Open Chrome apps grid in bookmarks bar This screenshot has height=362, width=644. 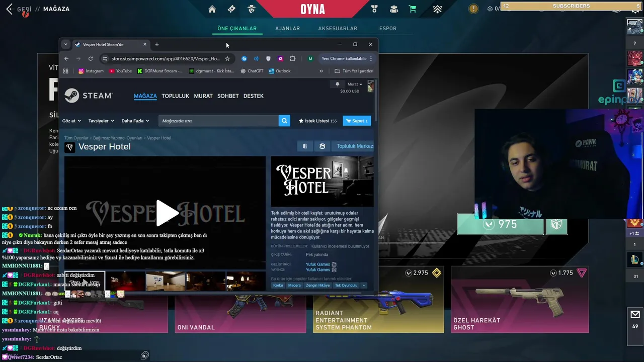click(x=66, y=71)
